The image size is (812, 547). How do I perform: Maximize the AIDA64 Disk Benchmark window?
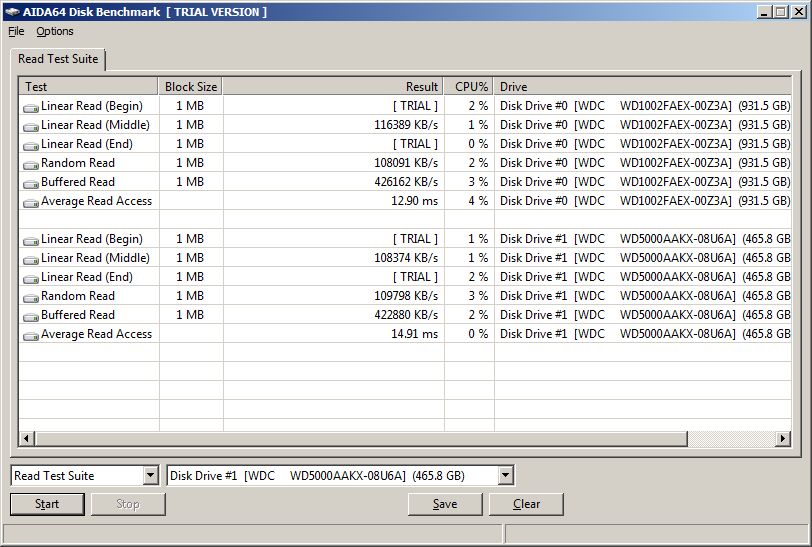(x=781, y=11)
